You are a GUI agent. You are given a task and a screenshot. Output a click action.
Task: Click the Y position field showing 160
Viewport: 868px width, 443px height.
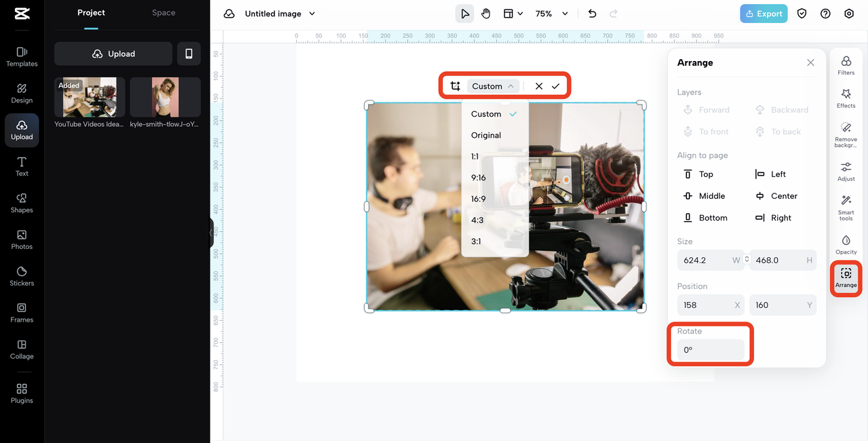[783, 305]
